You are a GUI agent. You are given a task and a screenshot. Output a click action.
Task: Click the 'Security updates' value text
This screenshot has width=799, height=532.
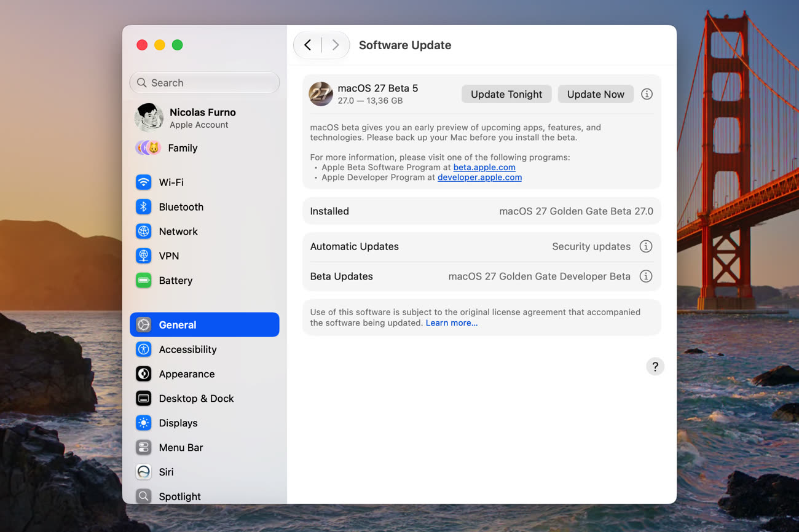pyautogui.click(x=591, y=246)
